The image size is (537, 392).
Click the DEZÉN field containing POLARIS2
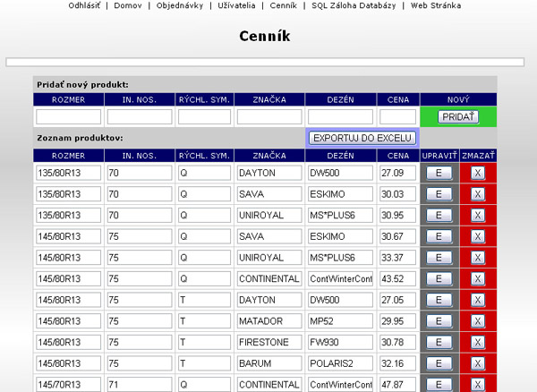pyautogui.click(x=340, y=363)
